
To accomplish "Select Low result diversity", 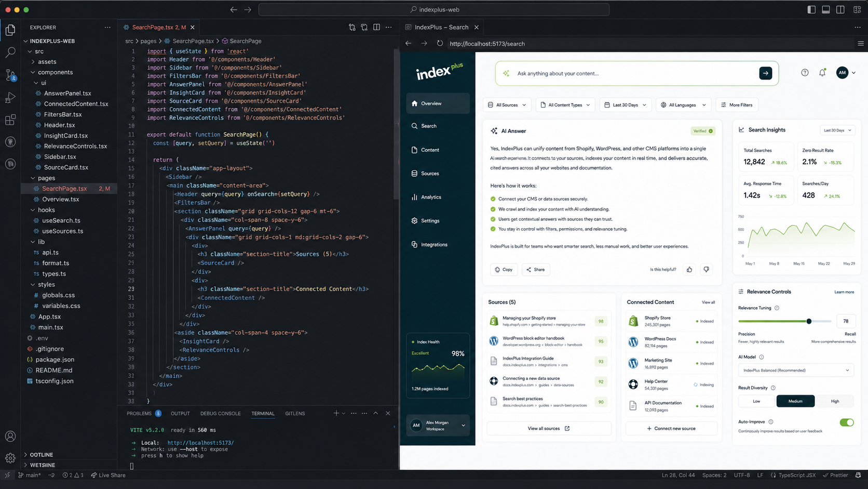I will (756, 401).
